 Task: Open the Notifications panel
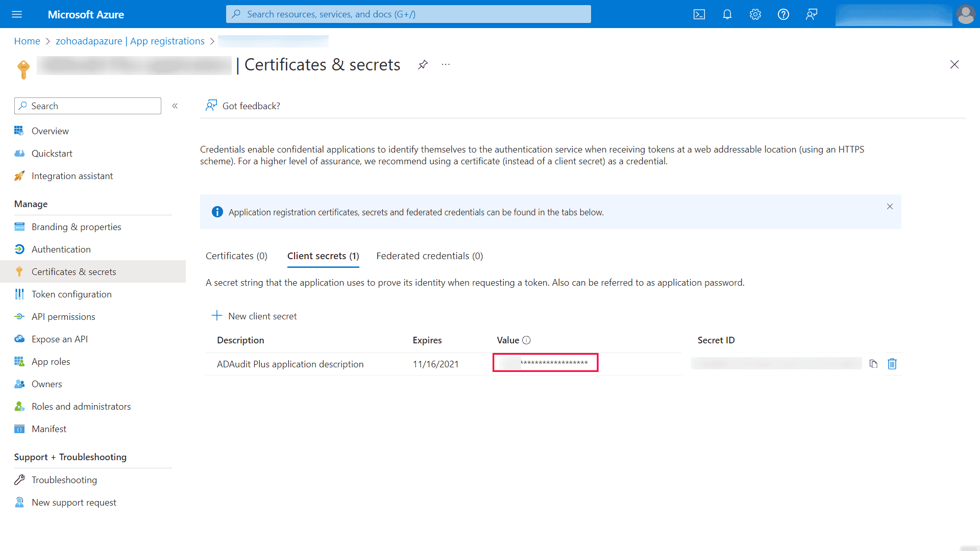tap(727, 14)
